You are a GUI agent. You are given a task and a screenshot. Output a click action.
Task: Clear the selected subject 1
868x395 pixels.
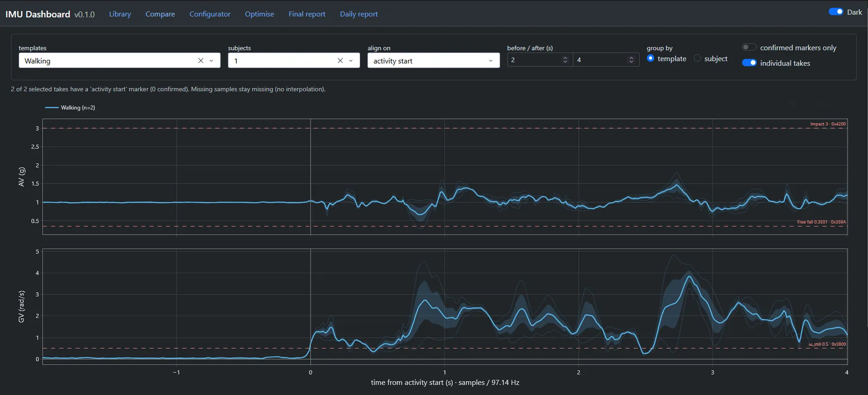click(340, 61)
